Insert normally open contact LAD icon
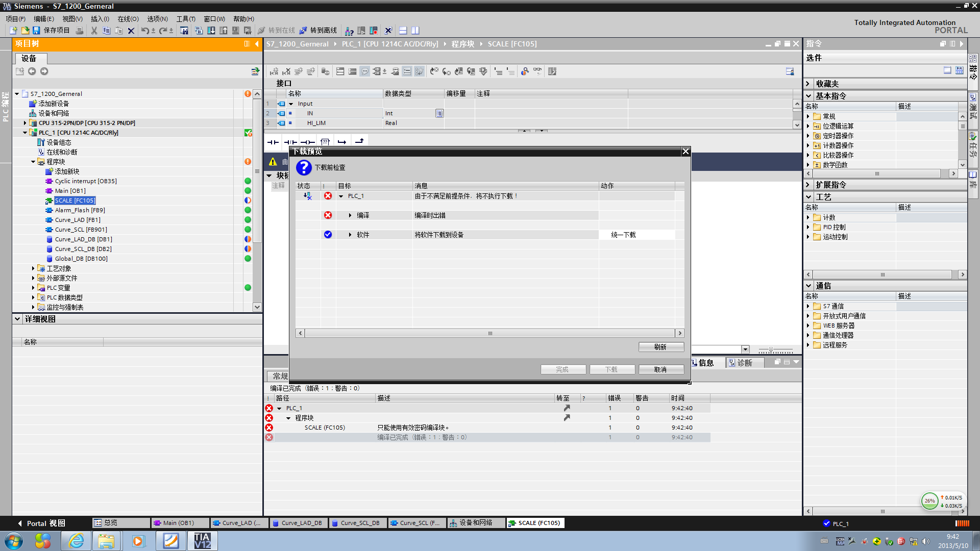Viewport: 980px width, 551px height. tap(273, 142)
